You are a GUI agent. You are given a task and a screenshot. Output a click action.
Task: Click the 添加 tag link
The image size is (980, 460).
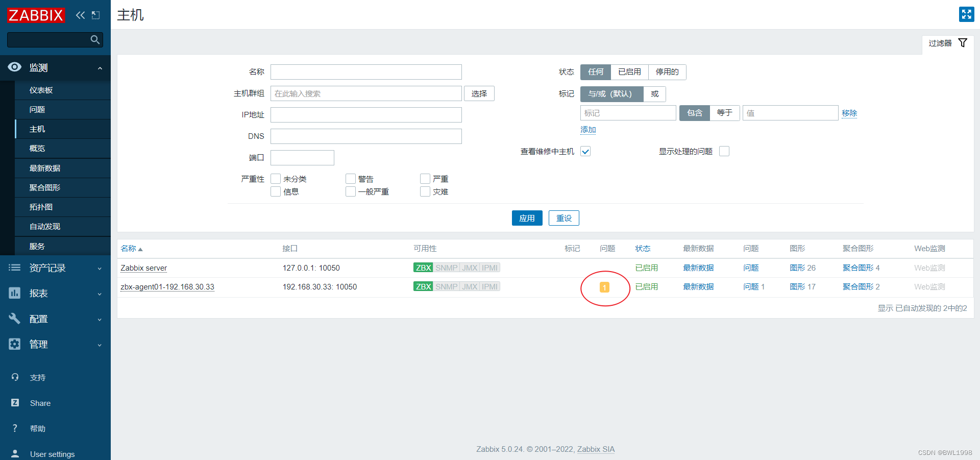click(588, 130)
